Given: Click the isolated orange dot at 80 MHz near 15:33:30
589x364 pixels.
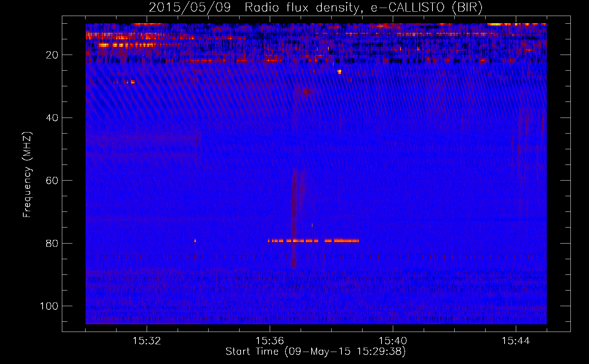Looking at the screenshot, I should pyautogui.click(x=195, y=241).
